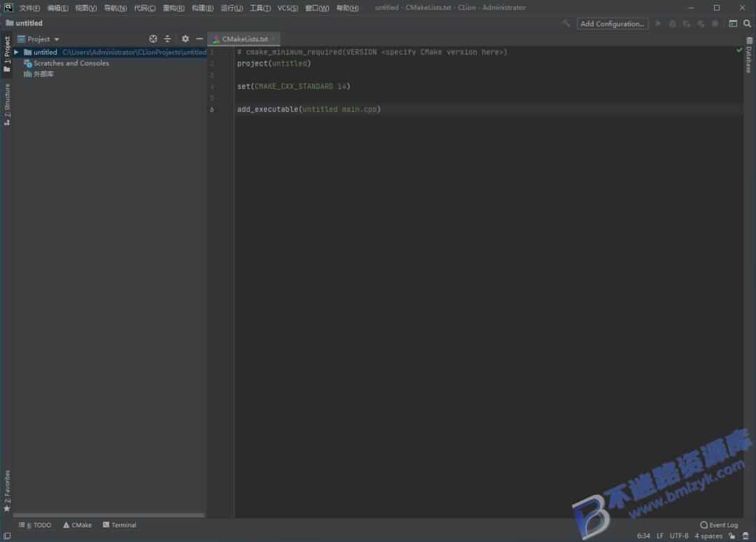Screen dimensions: 756x542
Task: Open the CMake tool window
Action: pos(77,525)
